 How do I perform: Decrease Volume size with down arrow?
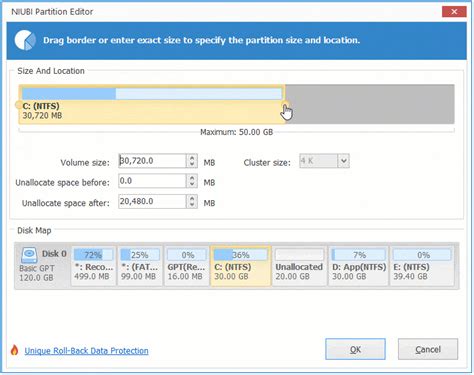(x=192, y=164)
